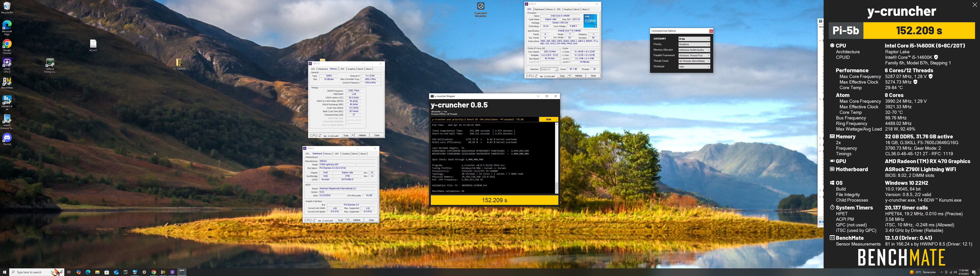Switch to Memory tab in CPU-Z processor window
Screen dimensions: 980x276
point(550,10)
